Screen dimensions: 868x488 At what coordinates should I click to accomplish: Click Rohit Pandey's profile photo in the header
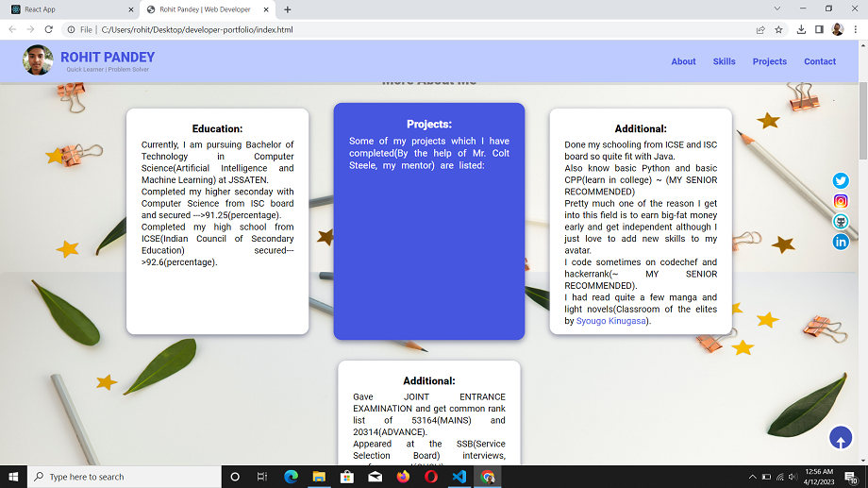click(x=38, y=60)
